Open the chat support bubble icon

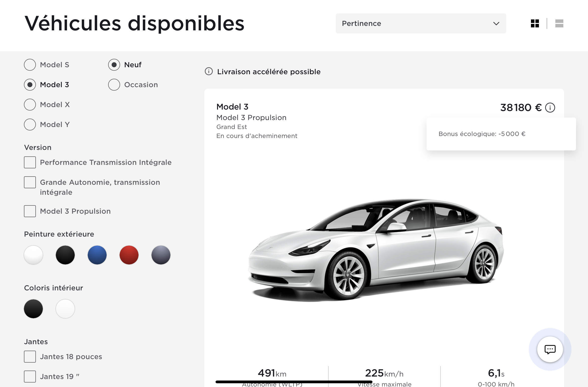click(550, 349)
